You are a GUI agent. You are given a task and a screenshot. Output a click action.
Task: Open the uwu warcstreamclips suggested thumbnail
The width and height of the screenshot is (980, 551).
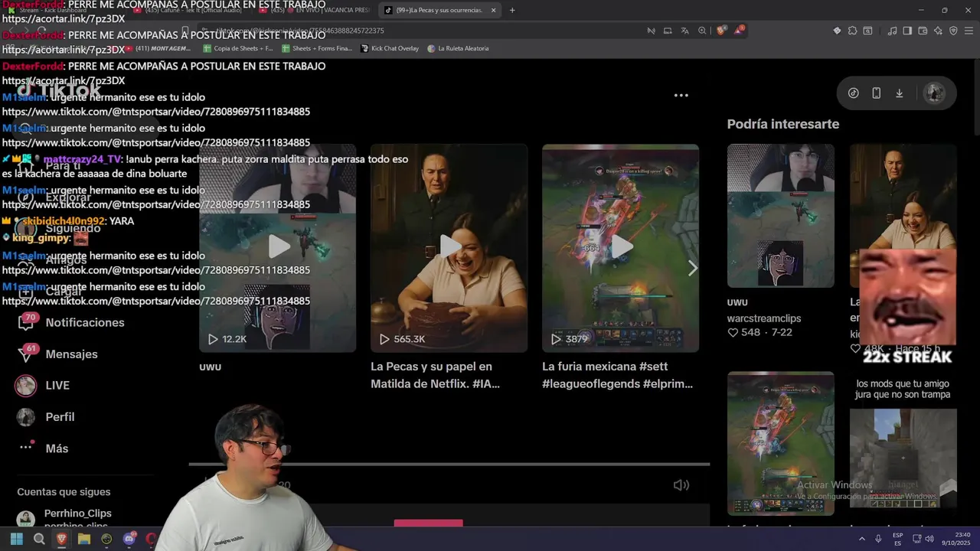coord(780,216)
